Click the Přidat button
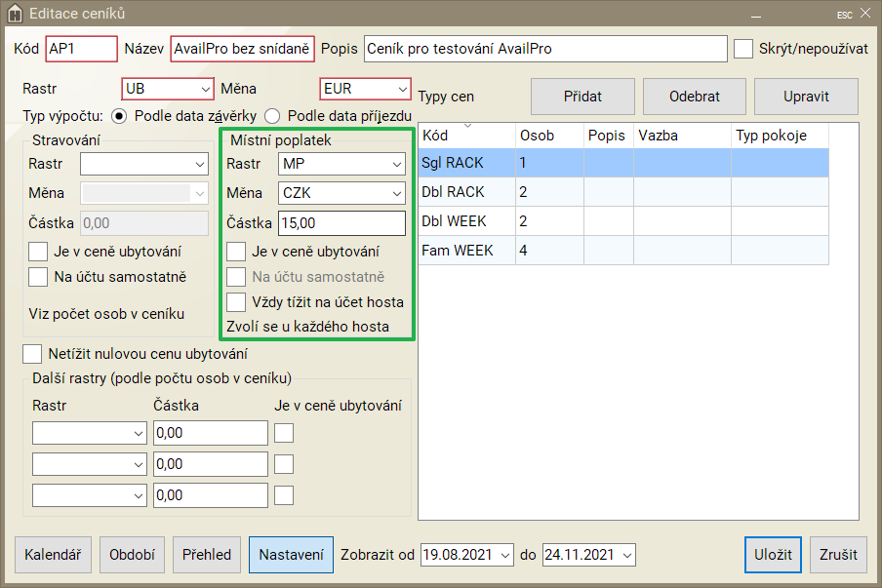This screenshot has width=882, height=588. click(582, 97)
